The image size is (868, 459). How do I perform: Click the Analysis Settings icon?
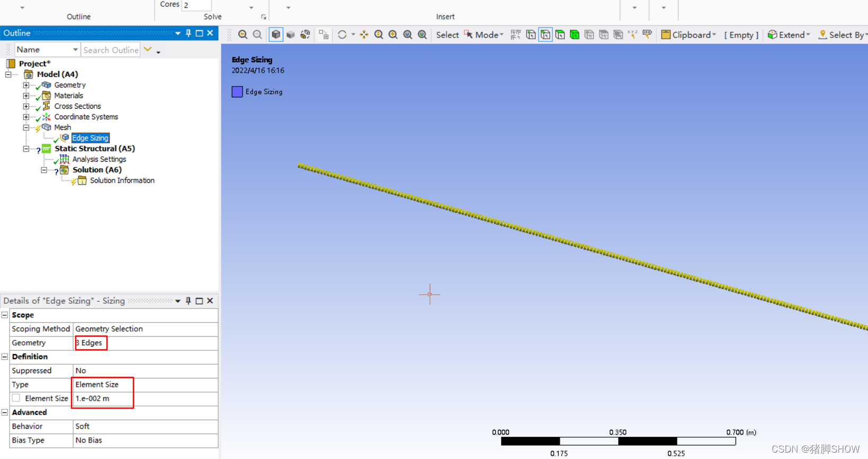(x=65, y=159)
